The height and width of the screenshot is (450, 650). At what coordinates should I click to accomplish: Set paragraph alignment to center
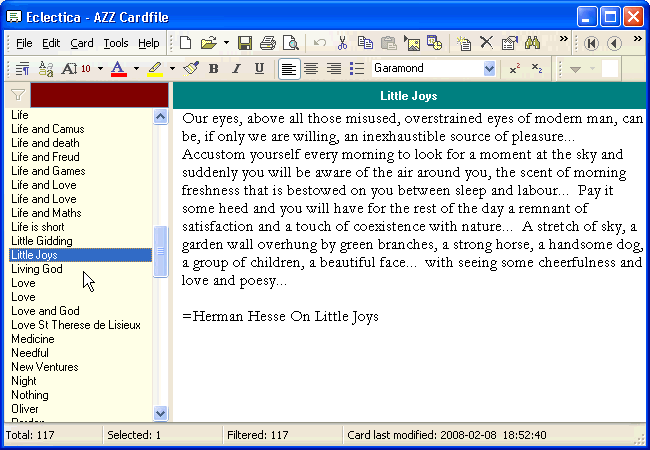click(x=311, y=69)
